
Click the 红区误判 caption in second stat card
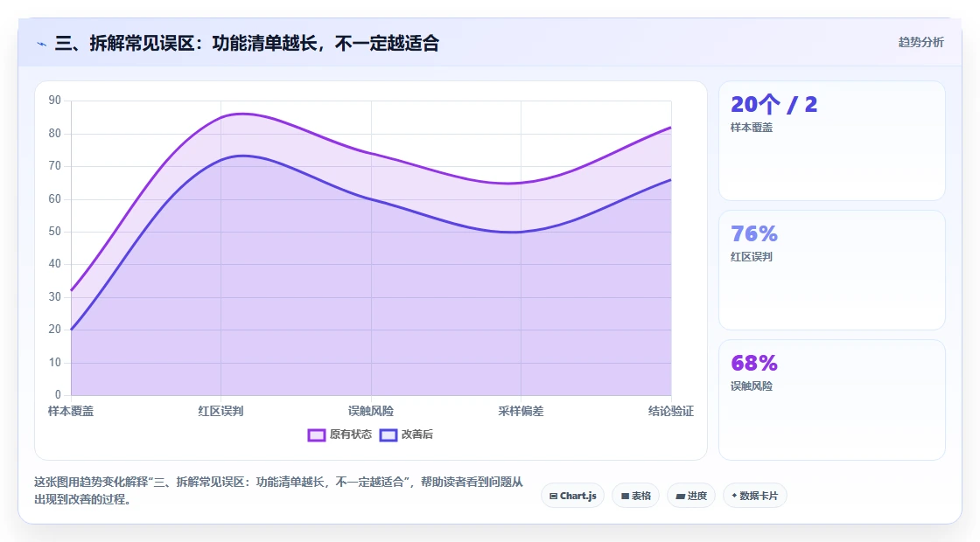tap(752, 257)
